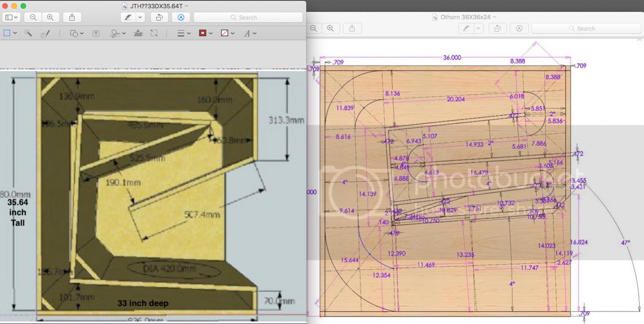Zoom in on the JTH image
The height and width of the screenshot is (324, 644).
tap(50, 17)
